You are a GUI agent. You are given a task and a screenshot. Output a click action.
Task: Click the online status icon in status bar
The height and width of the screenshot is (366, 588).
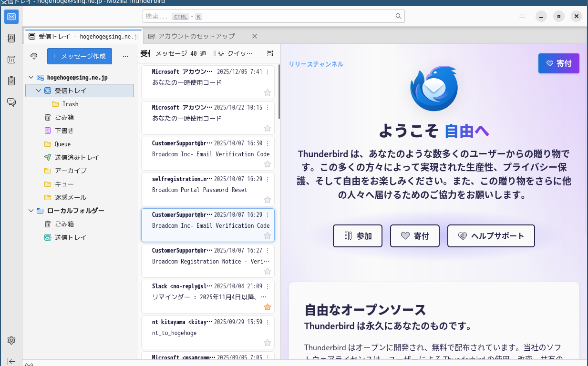pos(29,364)
